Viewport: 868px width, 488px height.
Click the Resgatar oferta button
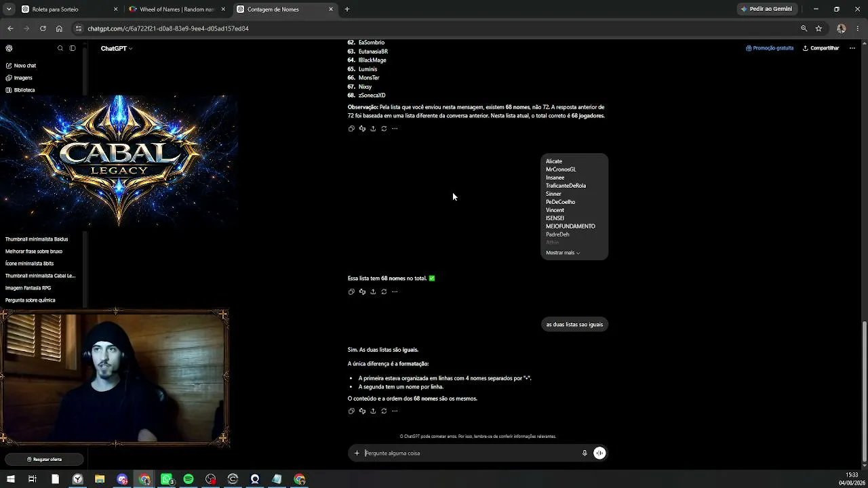[x=44, y=460]
